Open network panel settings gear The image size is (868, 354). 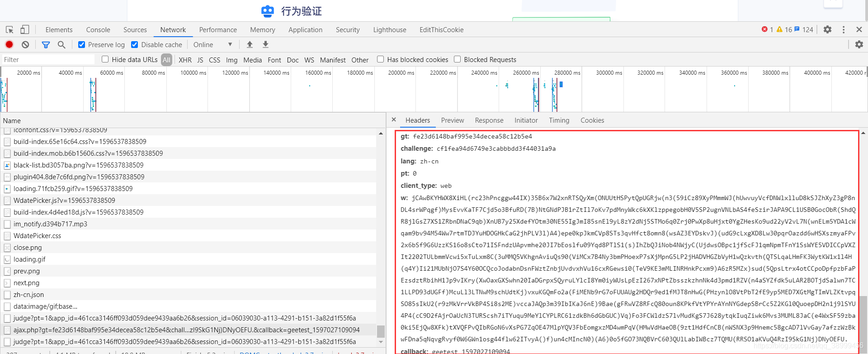click(x=859, y=44)
